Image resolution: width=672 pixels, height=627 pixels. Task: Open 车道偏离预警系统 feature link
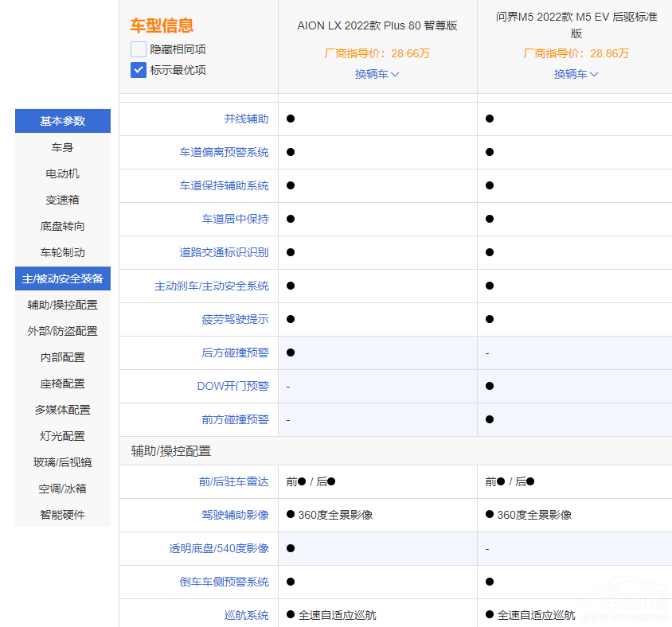point(224,152)
